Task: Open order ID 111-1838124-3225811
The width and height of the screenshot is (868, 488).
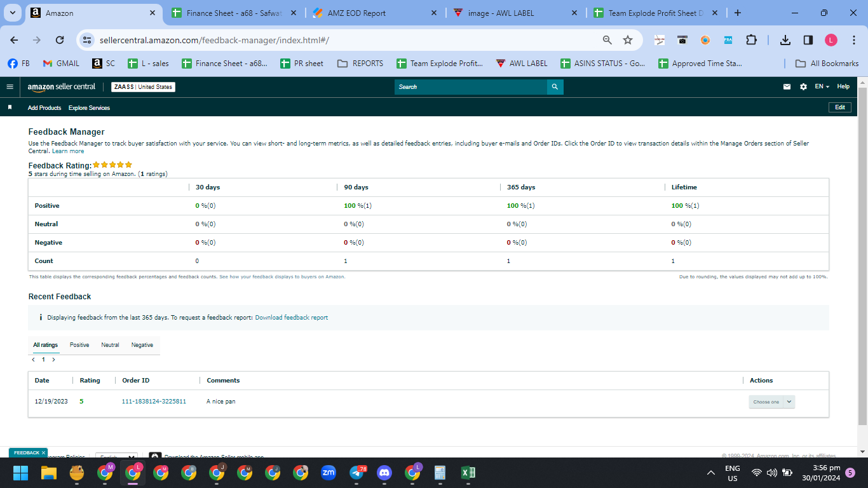Action: (154, 402)
